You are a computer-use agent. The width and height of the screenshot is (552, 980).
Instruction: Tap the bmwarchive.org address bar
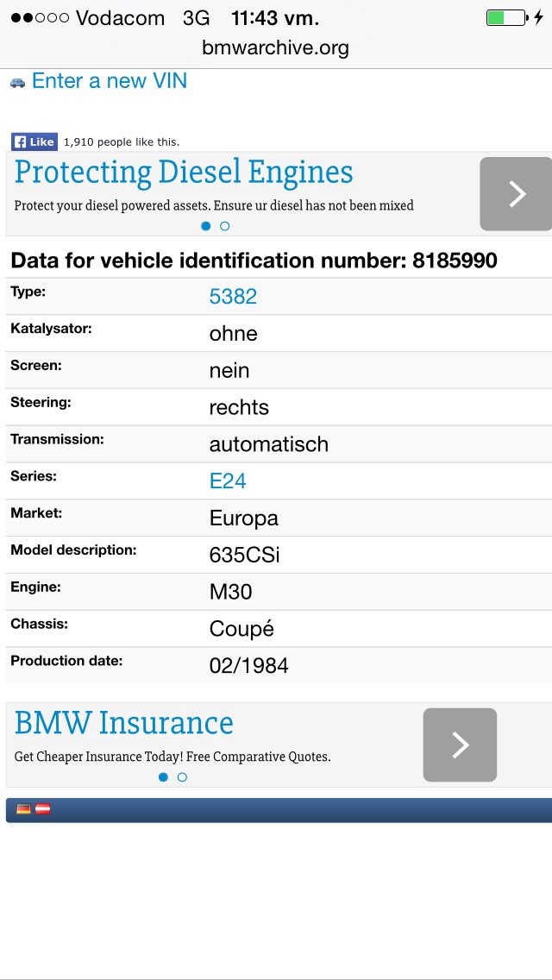(276, 48)
